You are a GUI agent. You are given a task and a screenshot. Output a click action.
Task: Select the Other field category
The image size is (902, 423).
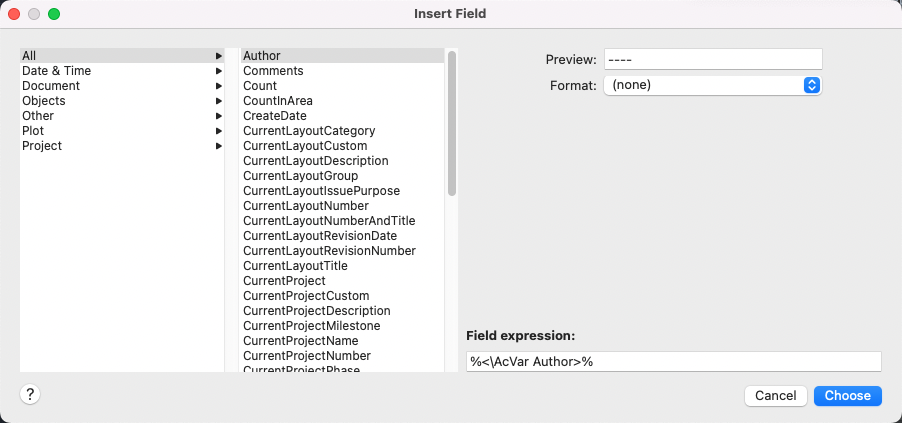click(x=38, y=116)
